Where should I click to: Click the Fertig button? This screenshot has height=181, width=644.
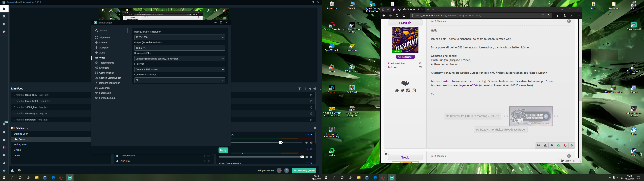coord(223,150)
